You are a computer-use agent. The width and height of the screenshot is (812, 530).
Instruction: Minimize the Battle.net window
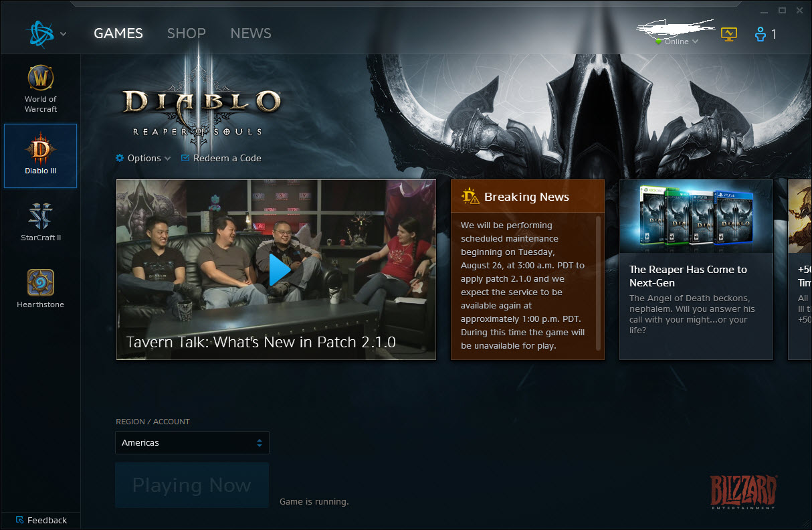click(765, 11)
